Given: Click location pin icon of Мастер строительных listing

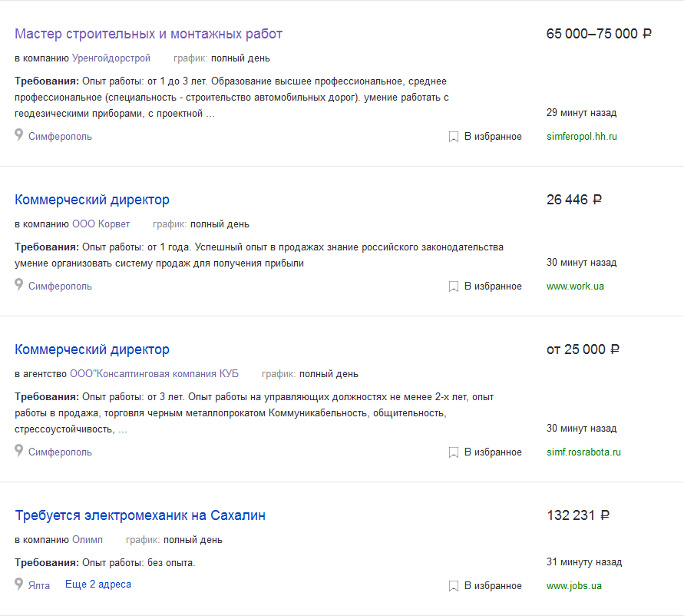Looking at the screenshot, I should (x=18, y=134).
